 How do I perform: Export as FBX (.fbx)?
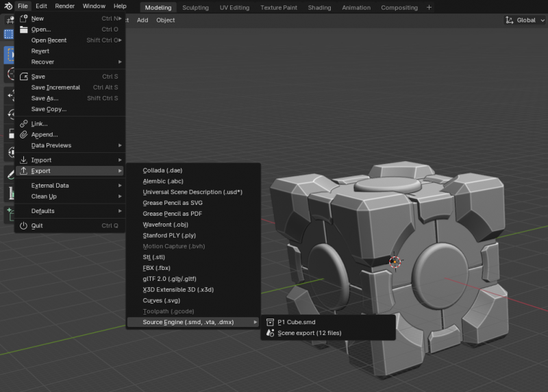point(193,268)
